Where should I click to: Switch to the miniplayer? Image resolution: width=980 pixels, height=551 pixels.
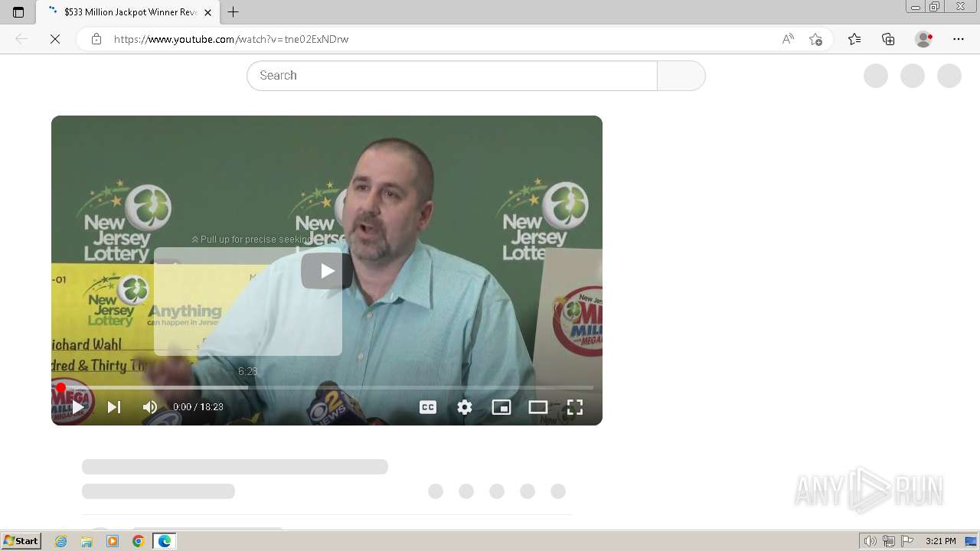[501, 407]
